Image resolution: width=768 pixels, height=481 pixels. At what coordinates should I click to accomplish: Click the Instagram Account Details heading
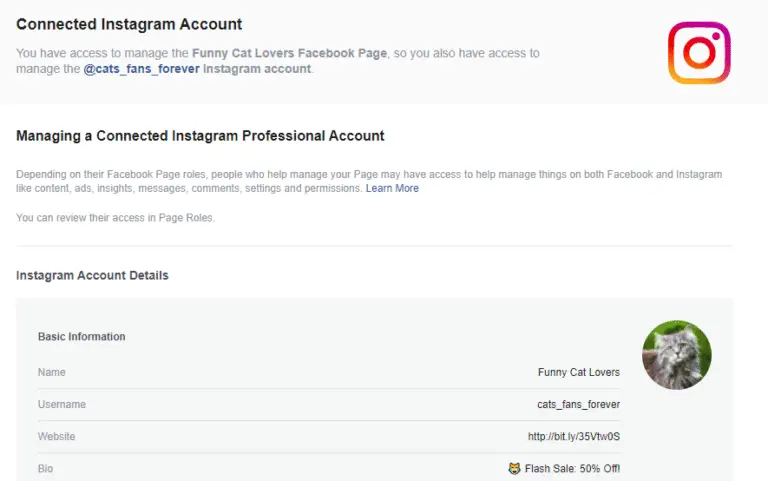92,275
